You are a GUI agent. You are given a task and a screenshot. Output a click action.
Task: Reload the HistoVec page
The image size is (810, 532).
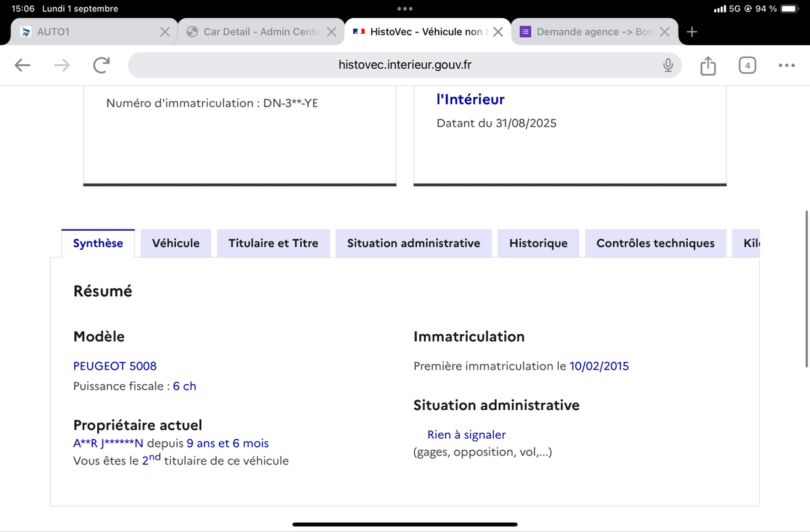coord(101,65)
